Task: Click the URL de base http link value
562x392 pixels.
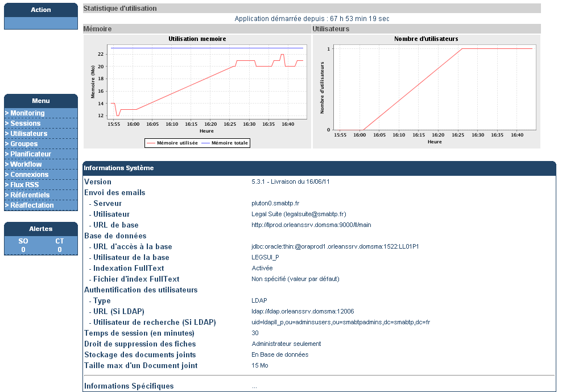Action: 311,225
